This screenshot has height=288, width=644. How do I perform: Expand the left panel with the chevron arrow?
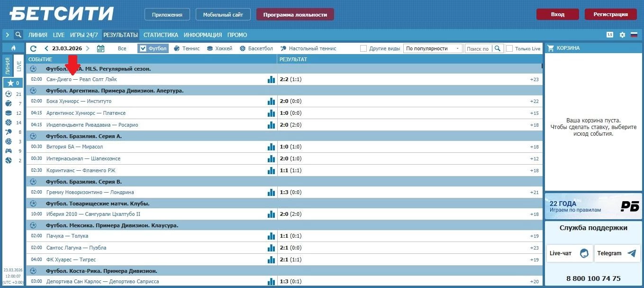tap(7, 35)
